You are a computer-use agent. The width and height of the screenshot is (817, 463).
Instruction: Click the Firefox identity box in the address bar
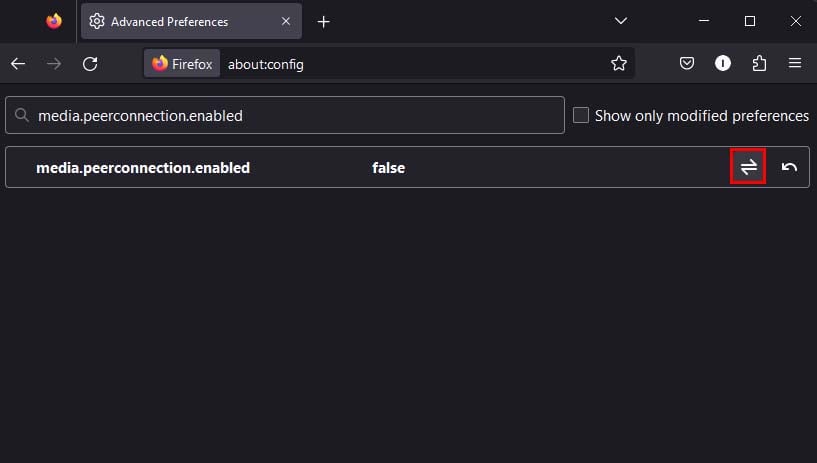(x=182, y=64)
